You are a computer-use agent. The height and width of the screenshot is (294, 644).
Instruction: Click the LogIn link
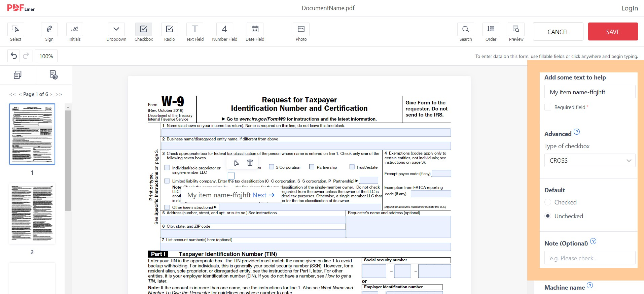pos(630,8)
